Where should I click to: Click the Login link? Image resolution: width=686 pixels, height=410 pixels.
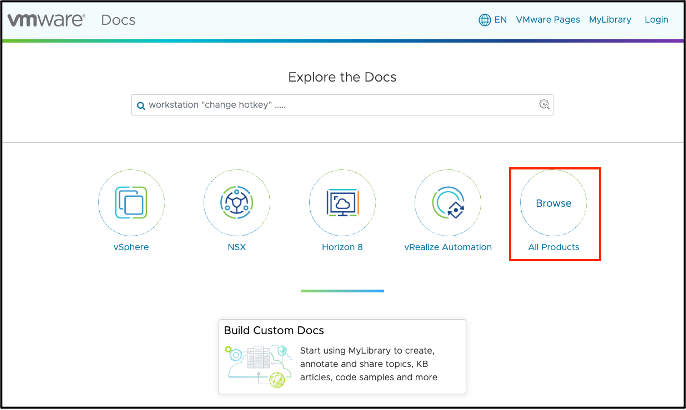(x=656, y=20)
